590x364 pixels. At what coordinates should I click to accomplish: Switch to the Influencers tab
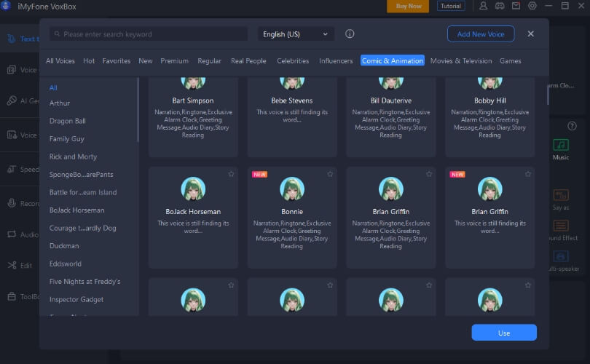coord(336,61)
